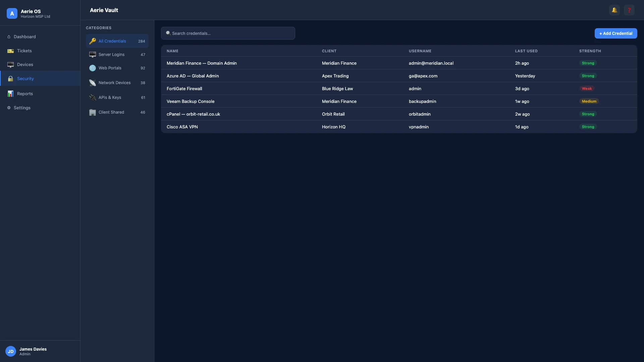Click the plug icon beside APIs & Keys
The height and width of the screenshot is (362, 644).
[93, 98]
